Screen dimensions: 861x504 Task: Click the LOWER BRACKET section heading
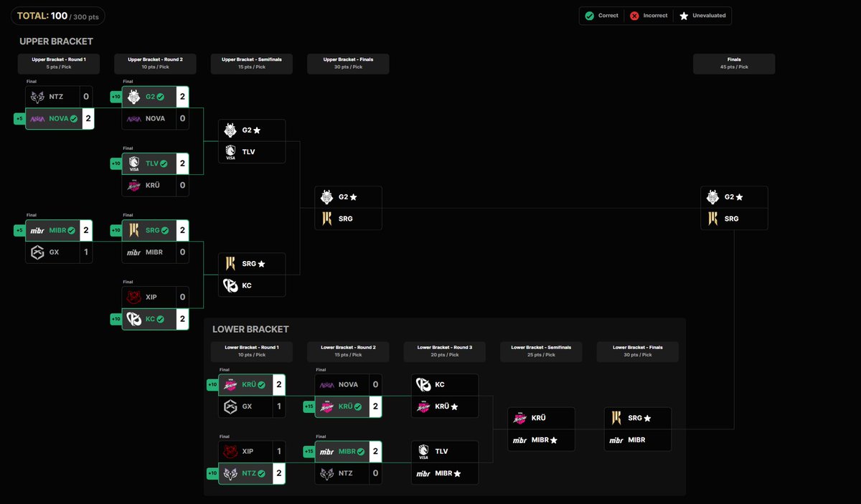coord(250,329)
